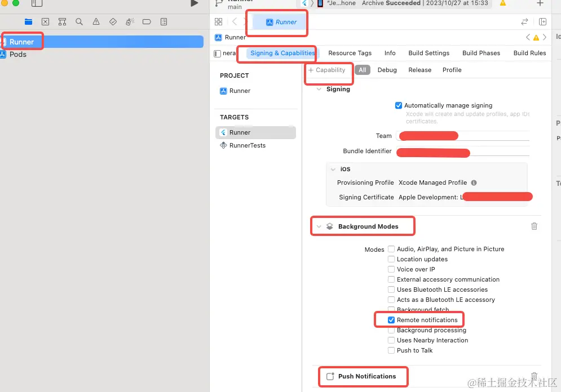Filter configurations by Release
The height and width of the screenshot is (392, 561).
[x=419, y=70]
